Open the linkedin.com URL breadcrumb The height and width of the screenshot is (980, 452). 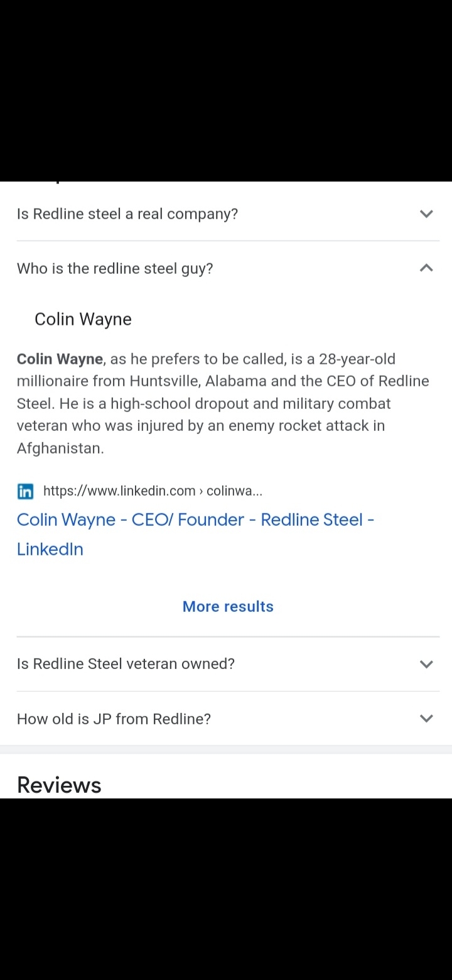(153, 491)
